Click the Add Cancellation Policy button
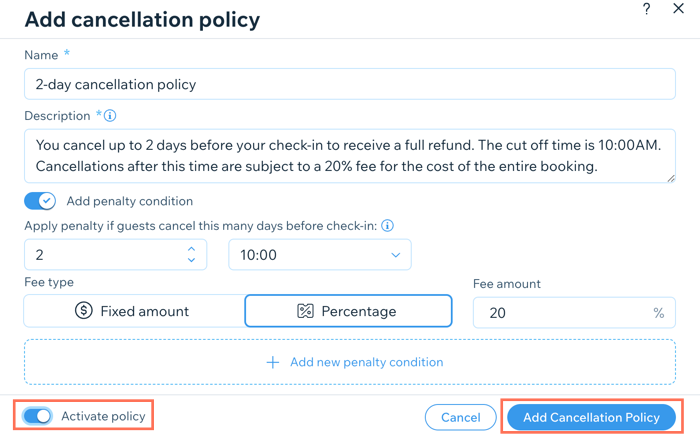Image resolution: width=700 pixels, height=436 pixels. click(x=591, y=417)
